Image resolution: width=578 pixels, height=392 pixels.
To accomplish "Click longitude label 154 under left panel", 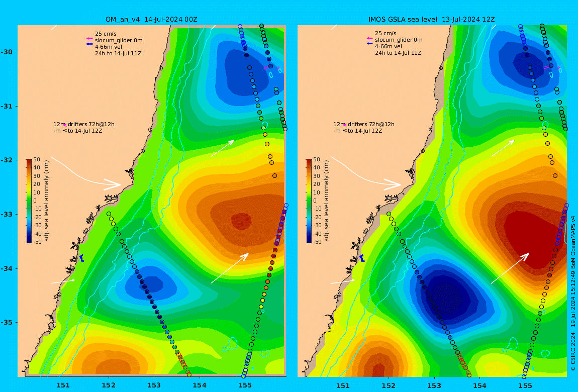I will (x=200, y=385).
